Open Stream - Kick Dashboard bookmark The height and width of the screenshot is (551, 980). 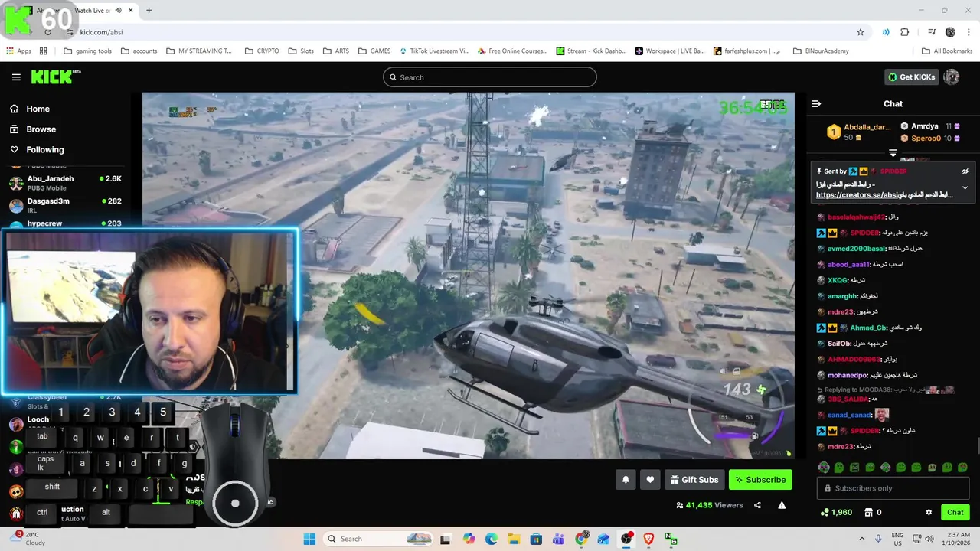click(591, 51)
